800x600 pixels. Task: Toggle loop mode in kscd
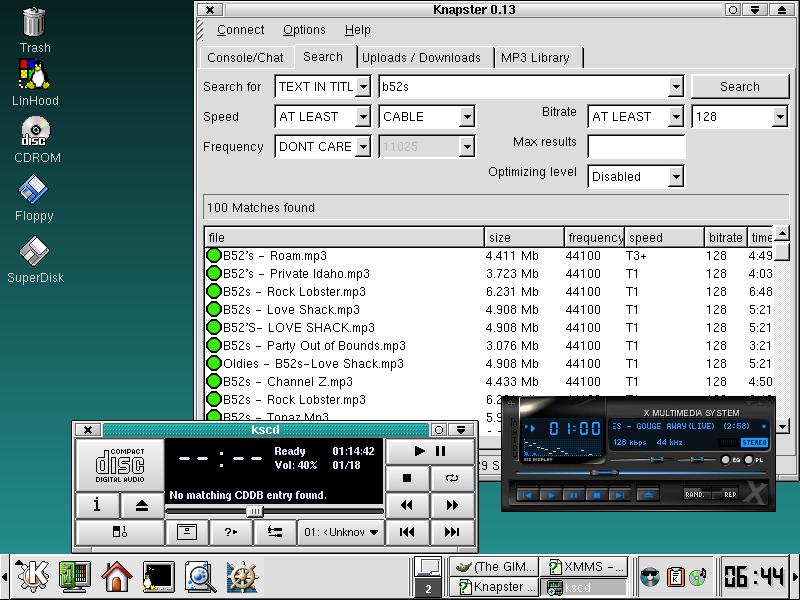[451, 478]
